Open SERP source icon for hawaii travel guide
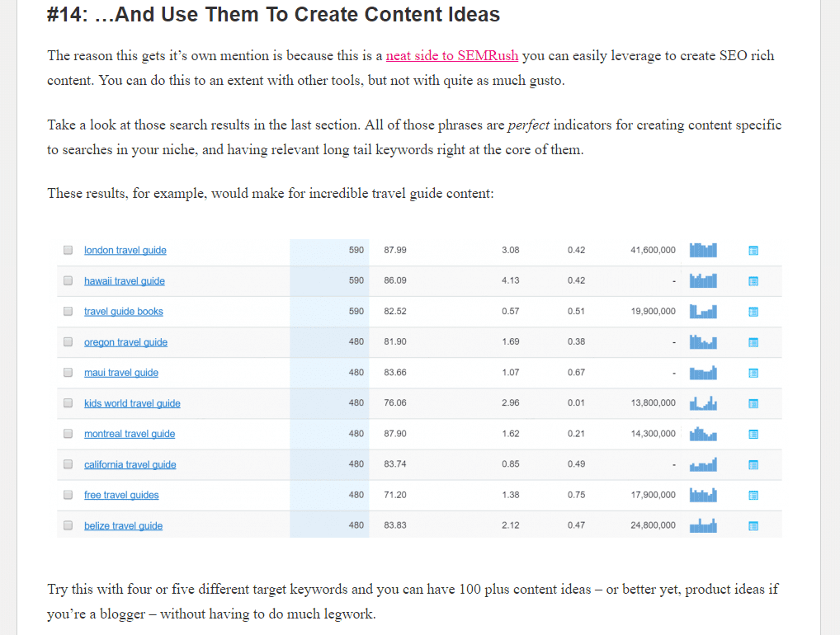 pos(753,281)
